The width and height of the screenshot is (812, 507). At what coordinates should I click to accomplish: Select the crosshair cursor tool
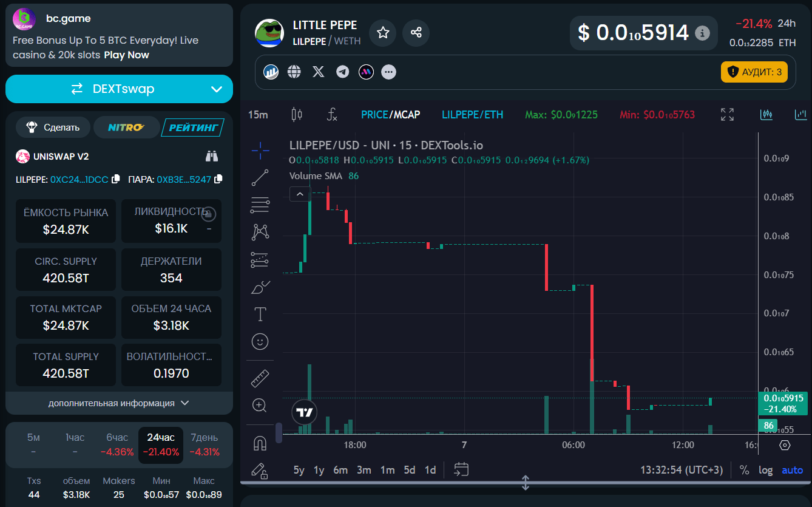point(260,149)
